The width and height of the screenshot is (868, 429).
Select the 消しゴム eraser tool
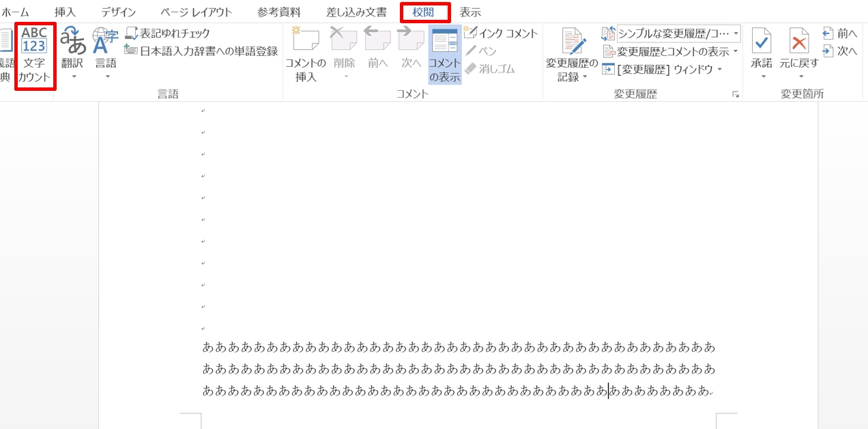coord(490,68)
